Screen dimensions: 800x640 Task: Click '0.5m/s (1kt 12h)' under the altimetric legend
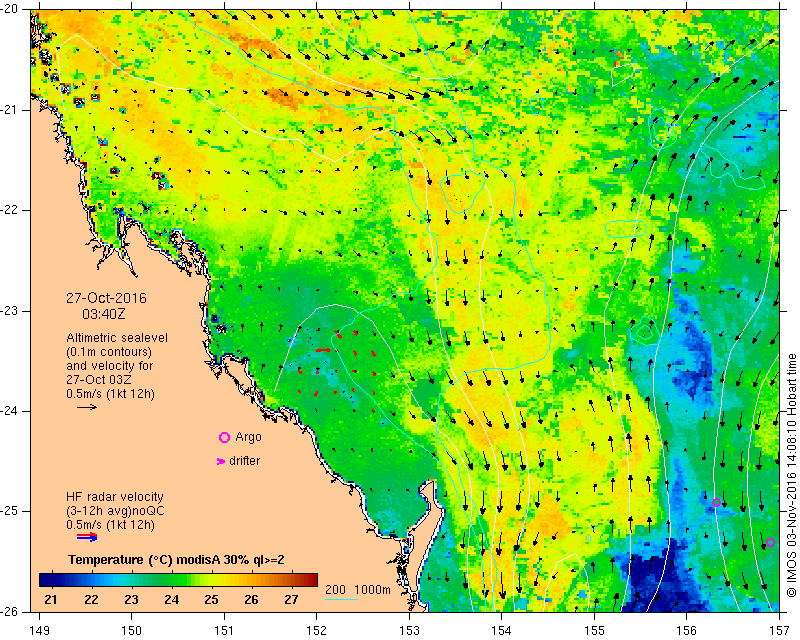[x=110, y=394]
